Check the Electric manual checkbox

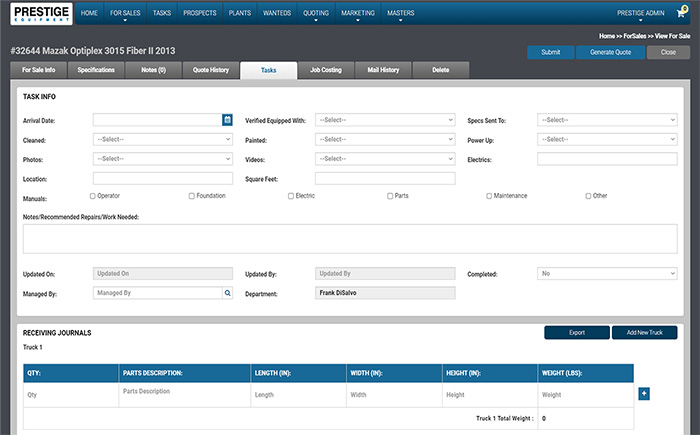(291, 196)
